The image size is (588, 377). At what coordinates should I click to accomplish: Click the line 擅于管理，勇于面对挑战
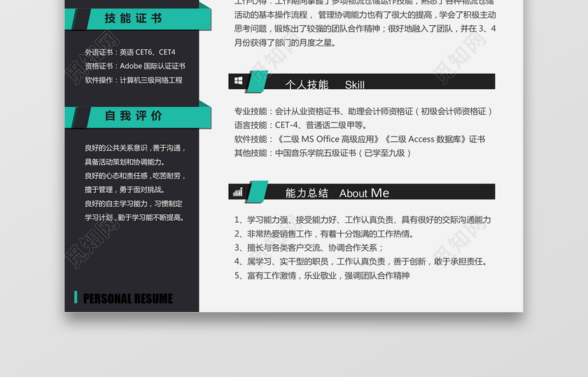pos(125,190)
